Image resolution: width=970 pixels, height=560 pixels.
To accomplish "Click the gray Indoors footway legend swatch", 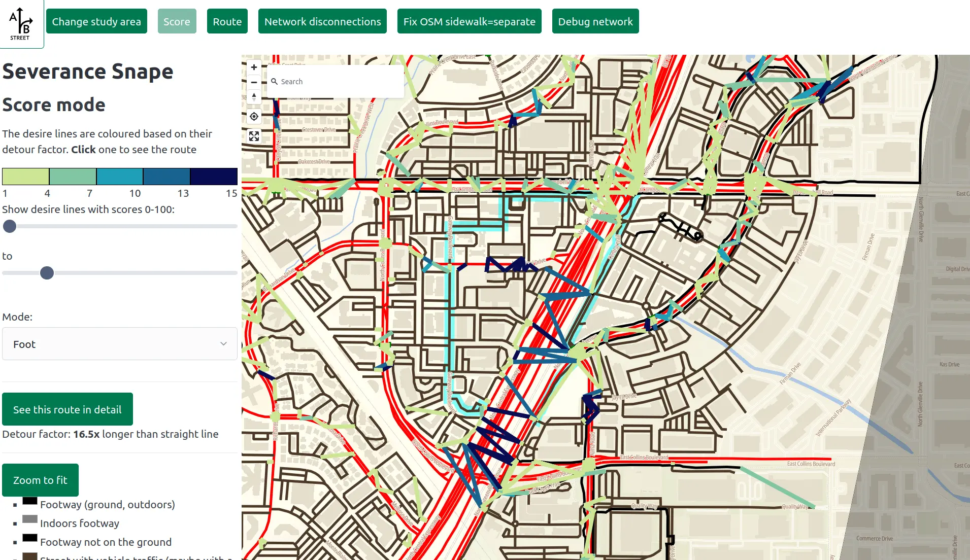I will click(30, 519).
